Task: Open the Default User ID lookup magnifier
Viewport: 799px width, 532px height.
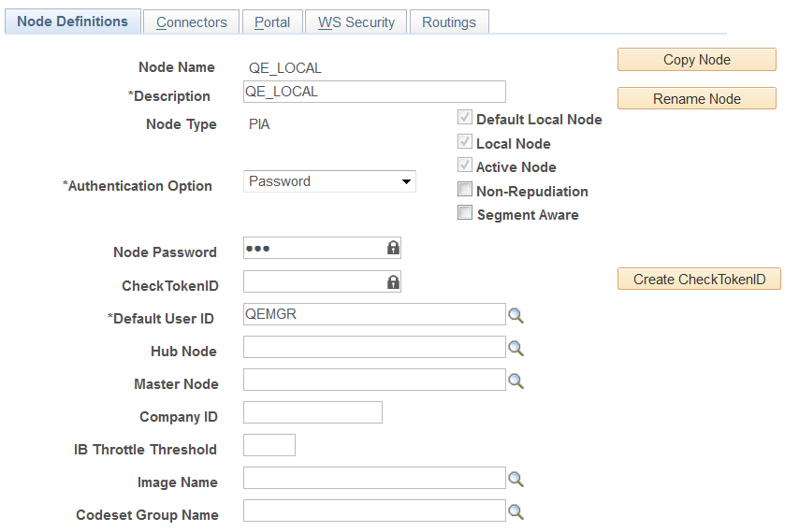Action: click(516, 316)
